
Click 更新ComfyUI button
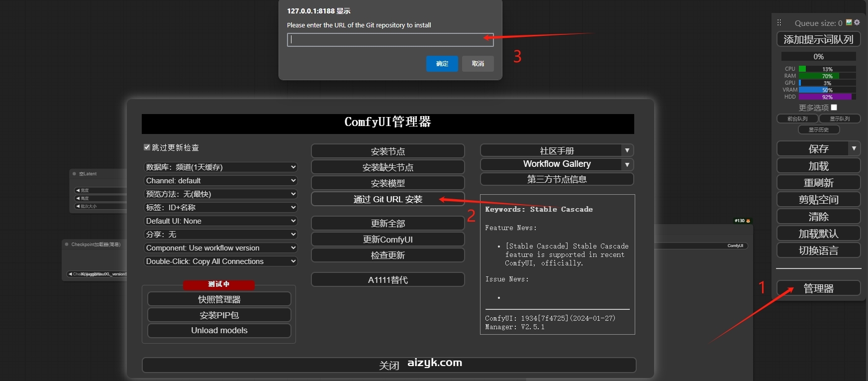tap(388, 239)
